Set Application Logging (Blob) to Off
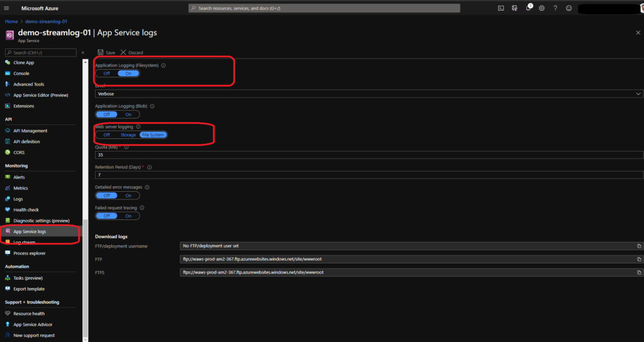The height and width of the screenshot is (342, 644). click(x=107, y=114)
